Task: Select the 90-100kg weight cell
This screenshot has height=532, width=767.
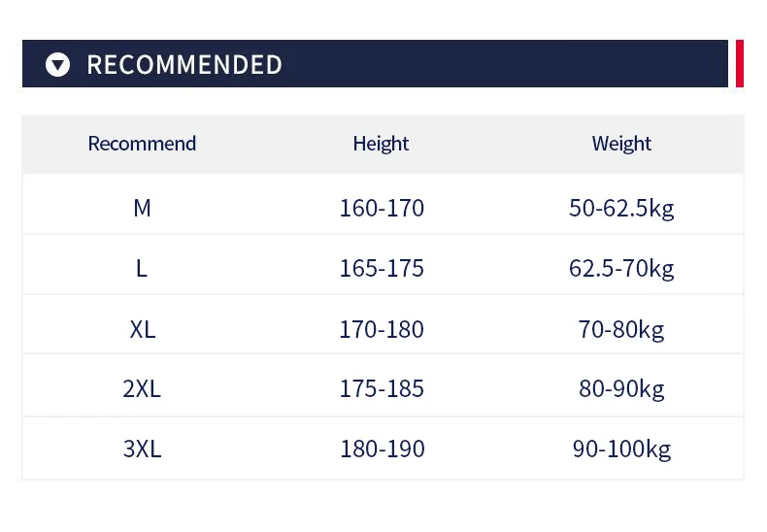Action: 621,449
